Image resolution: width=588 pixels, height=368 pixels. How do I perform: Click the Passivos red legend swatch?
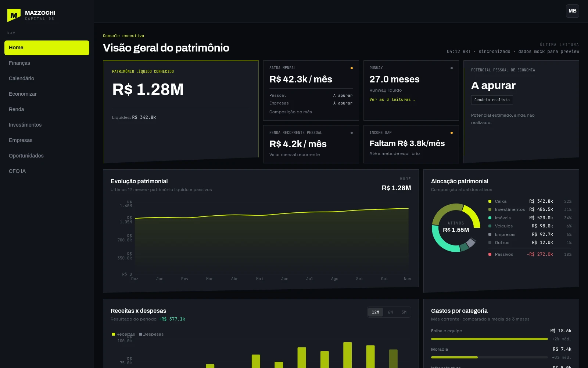[490, 254]
